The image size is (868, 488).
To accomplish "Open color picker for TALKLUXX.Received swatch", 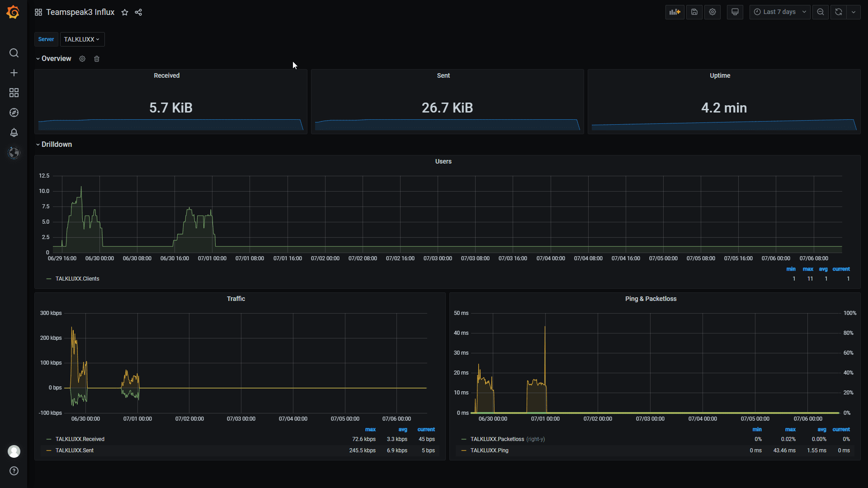I will (x=49, y=439).
